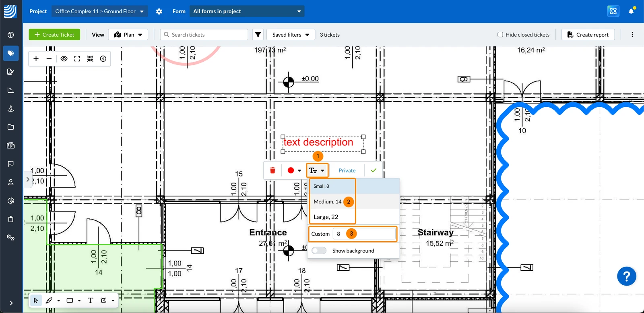The image size is (644, 313).
Task: Open the Plan view dropdown
Action: [128, 35]
